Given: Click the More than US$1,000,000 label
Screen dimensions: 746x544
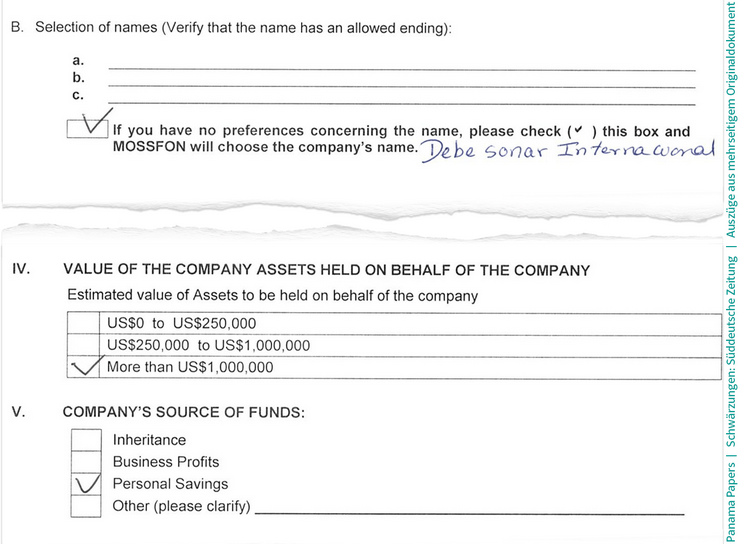Looking at the screenshot, I should (190, 367).
